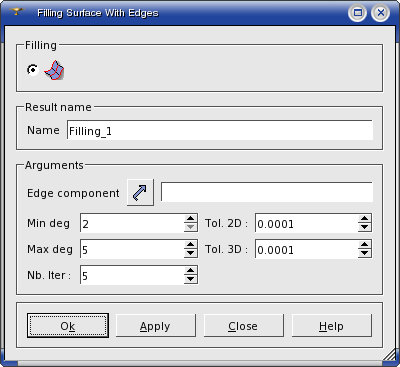
Task: Increase the Tol. 3D value
Action: coord(365,245)
